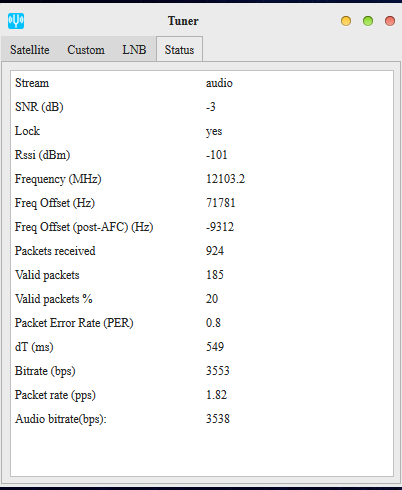This screenshot has height=490, width=402.
Task: Select the Audio bitrate(bps) value 3538
Action: (218, 419)
